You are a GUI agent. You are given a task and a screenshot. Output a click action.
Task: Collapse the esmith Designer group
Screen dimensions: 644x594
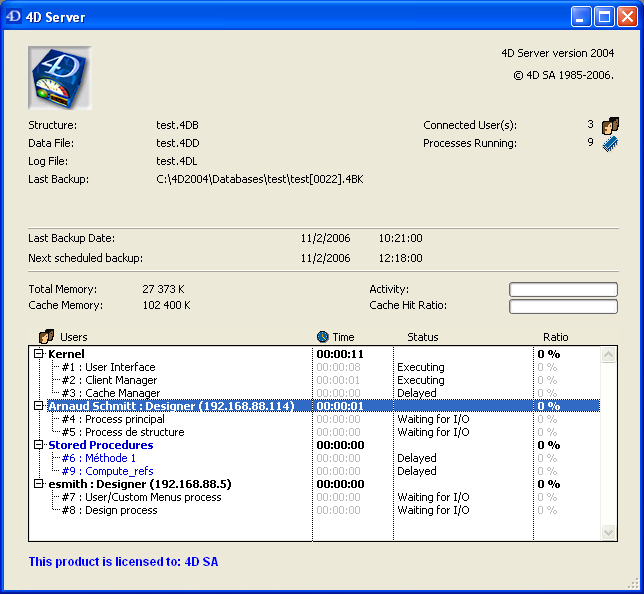[x=39, y=484]
